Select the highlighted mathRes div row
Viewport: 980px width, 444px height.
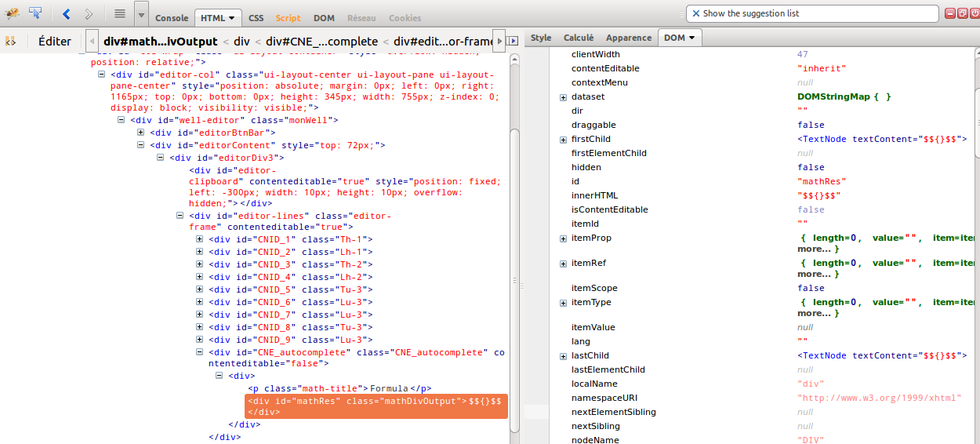376,406
